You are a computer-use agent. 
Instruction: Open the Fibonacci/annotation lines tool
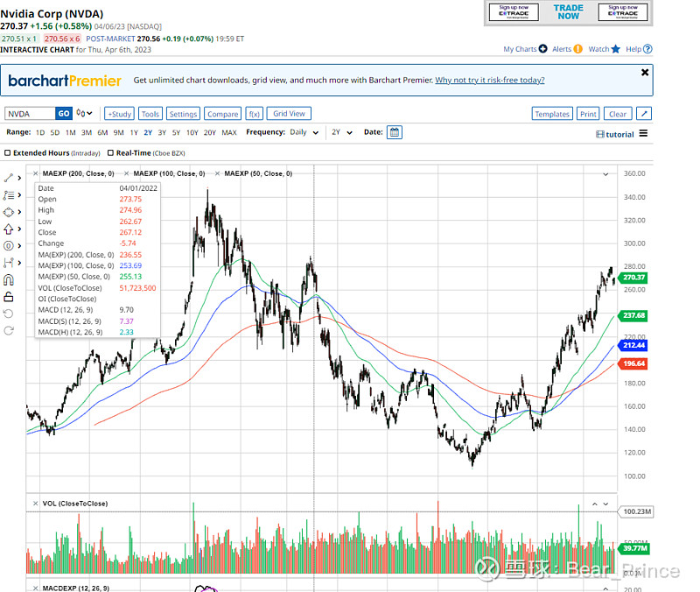tap(9, 195)
